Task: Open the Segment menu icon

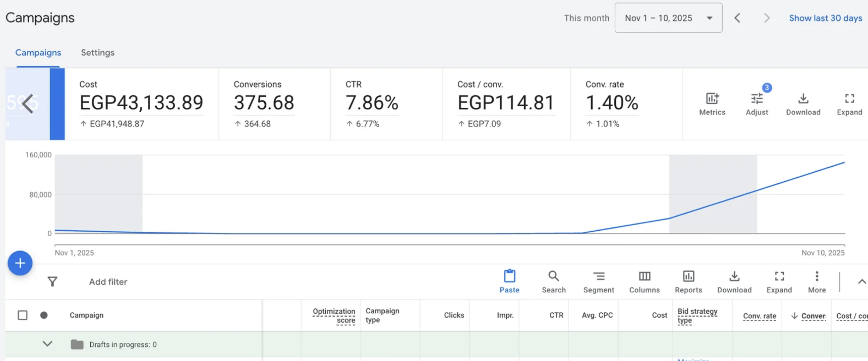Action: (x=598, y=277)
